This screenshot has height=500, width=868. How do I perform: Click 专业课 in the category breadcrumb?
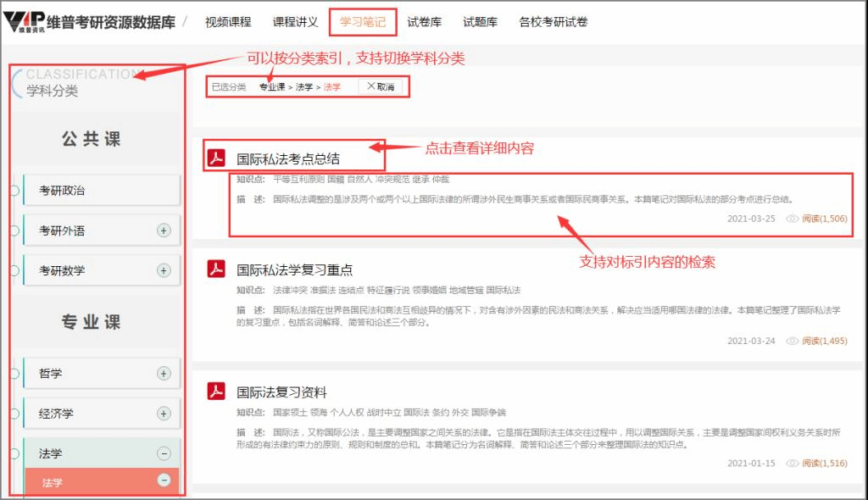271,87
